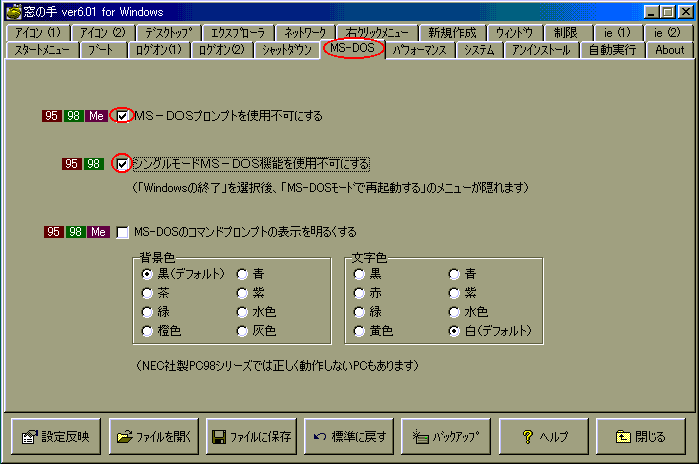The image size is (699, 464).
Task: Click the 98 badge beside コマンドプロンプト brightness option
Action: 75,232
